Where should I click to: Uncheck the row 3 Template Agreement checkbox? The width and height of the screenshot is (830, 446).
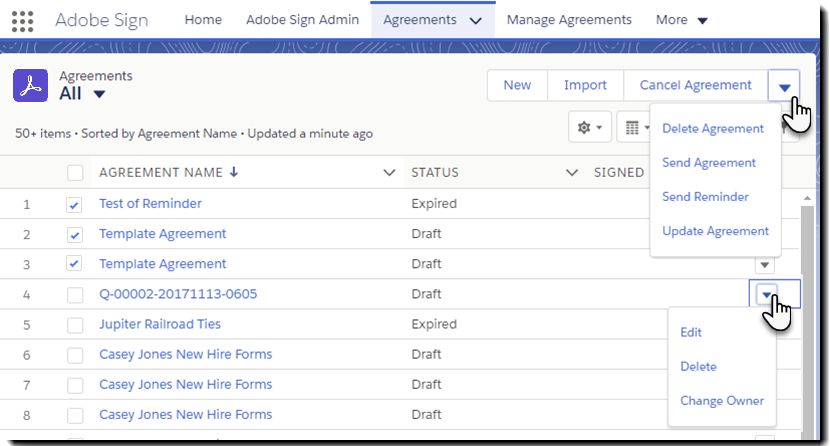(74, 263)
